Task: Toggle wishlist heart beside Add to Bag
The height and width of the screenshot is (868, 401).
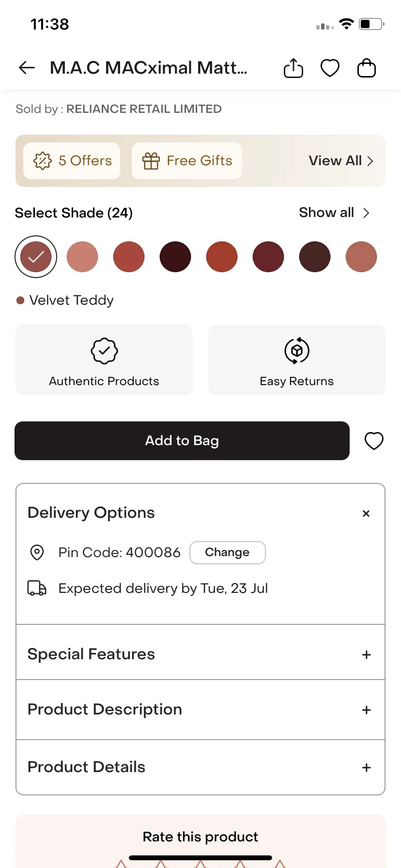Action: coord(374,441)
